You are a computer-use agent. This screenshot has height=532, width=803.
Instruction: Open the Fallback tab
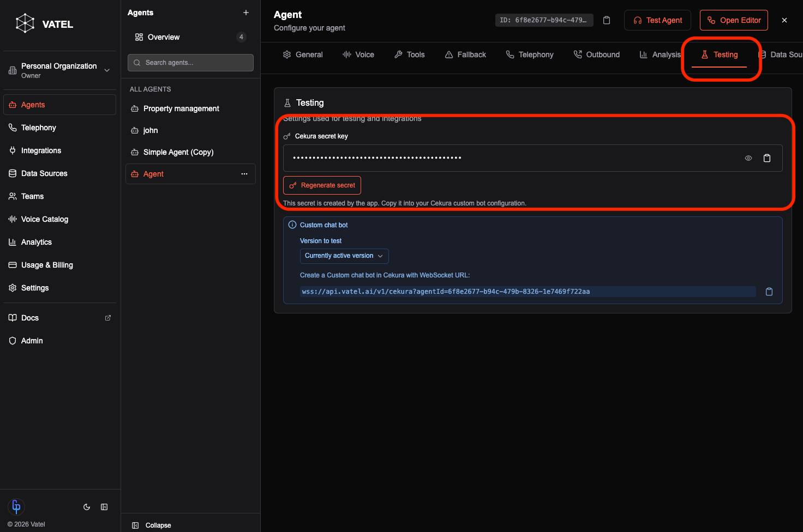[x=465, y=55]
